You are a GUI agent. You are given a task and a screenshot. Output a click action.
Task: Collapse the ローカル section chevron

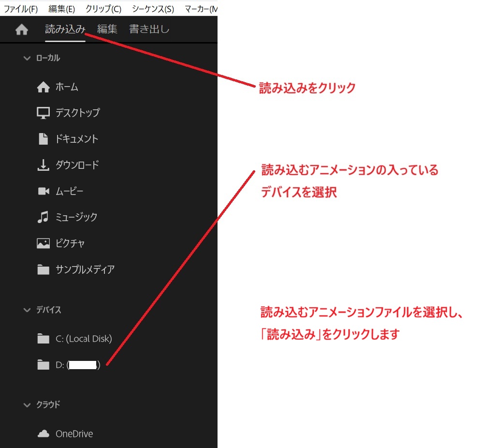[27, 58]
